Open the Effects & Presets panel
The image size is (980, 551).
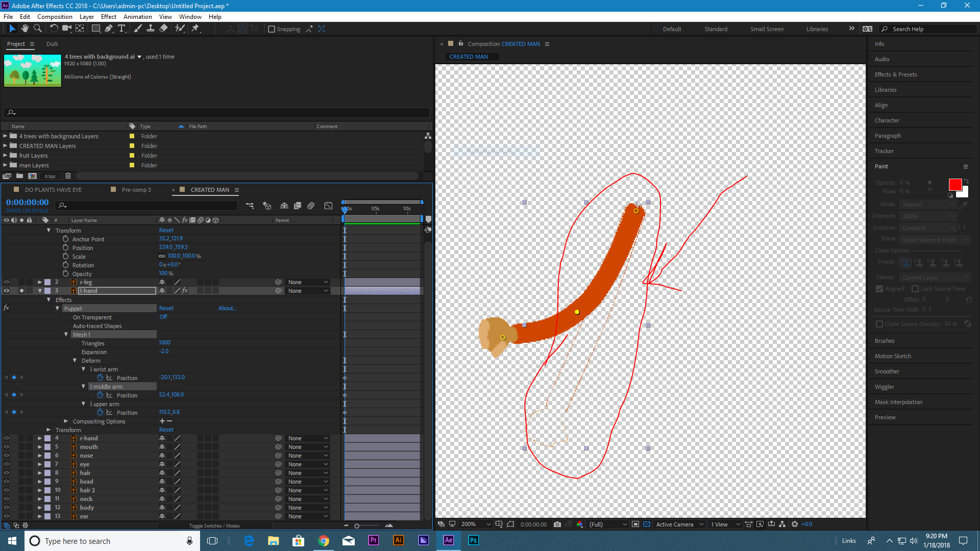click(x=896, y=74)
